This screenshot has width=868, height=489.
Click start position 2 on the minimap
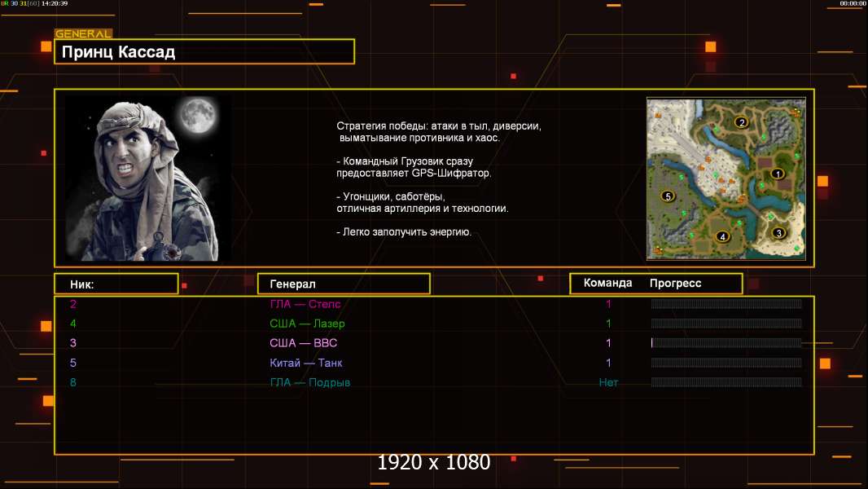(741, 122)
